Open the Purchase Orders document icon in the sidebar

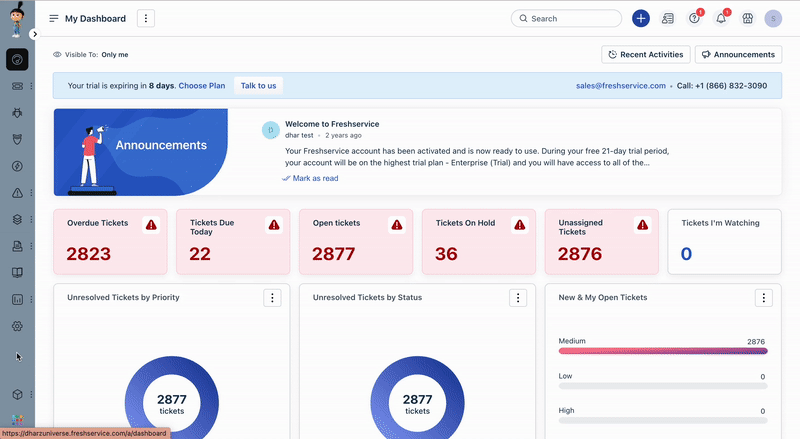click(x=17, y=246)
